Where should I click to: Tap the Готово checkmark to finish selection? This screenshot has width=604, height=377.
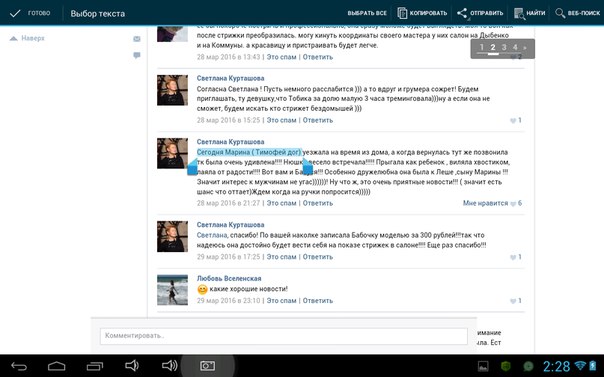(15, 13)
